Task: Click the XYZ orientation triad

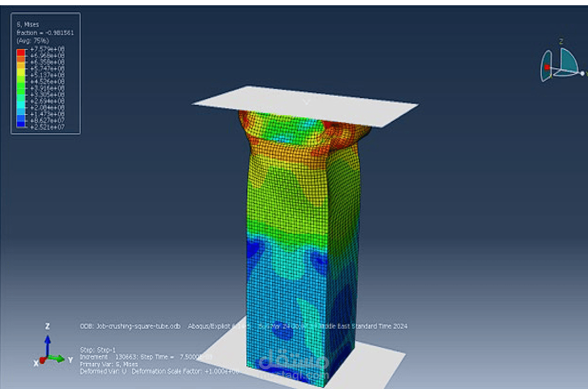Action: (x=53, y=346)
